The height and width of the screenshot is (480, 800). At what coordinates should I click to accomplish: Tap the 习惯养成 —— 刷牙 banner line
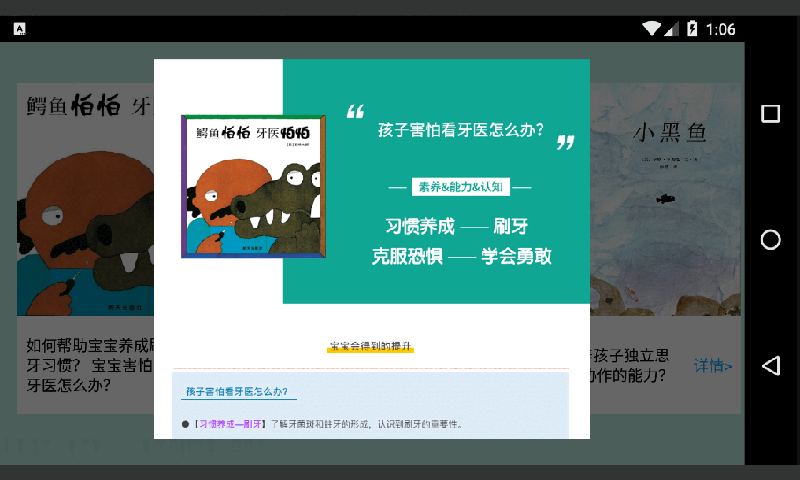coord(457,225)
